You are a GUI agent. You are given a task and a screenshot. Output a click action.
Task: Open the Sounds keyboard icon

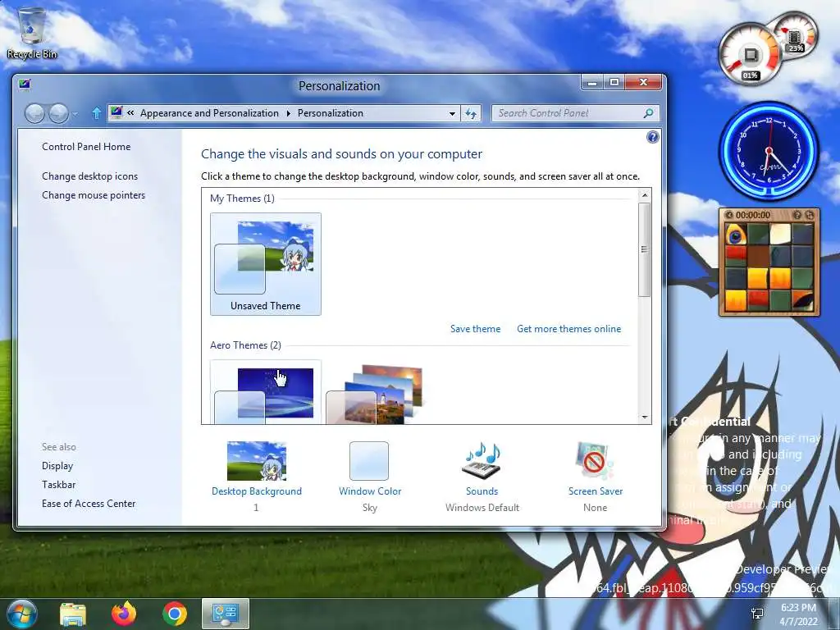pyautogui.click(x=482, y=461)
